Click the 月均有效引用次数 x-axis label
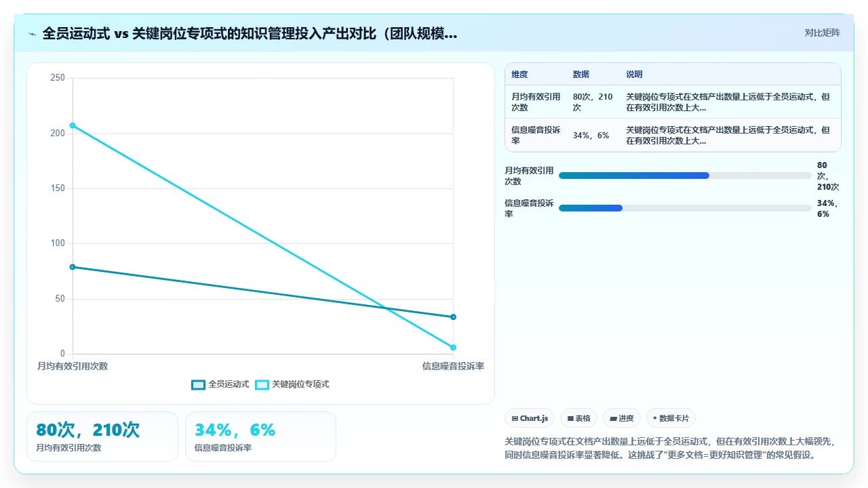 pos(73,366)
